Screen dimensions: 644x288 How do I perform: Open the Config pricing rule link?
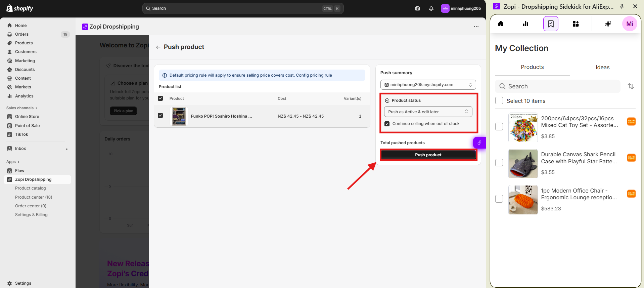tap(314, 75)
